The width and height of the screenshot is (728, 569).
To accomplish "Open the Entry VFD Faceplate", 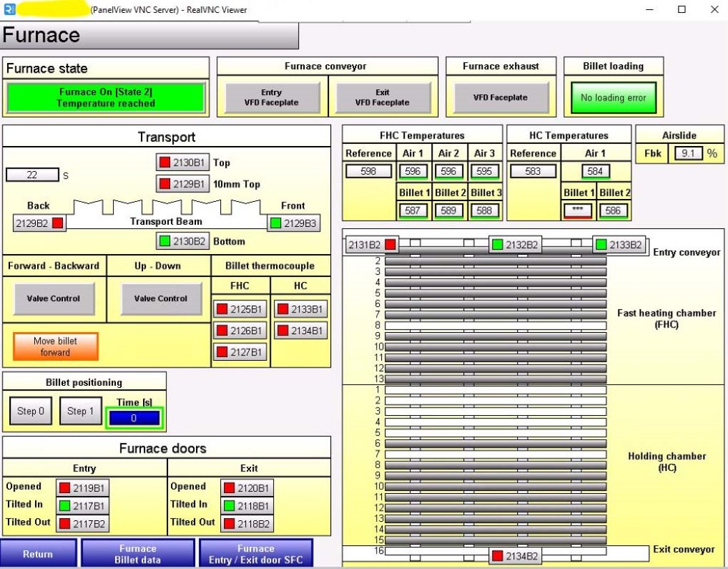I will [x=272, y=97].
